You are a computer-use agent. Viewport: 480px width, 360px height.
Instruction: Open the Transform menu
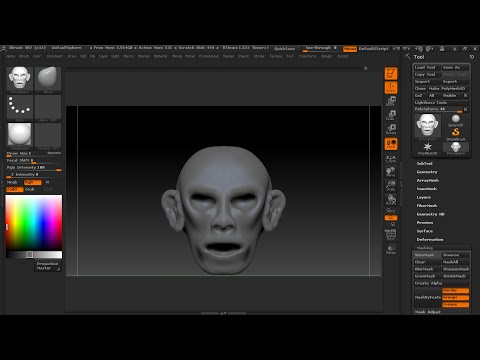(x=307, y=56)
